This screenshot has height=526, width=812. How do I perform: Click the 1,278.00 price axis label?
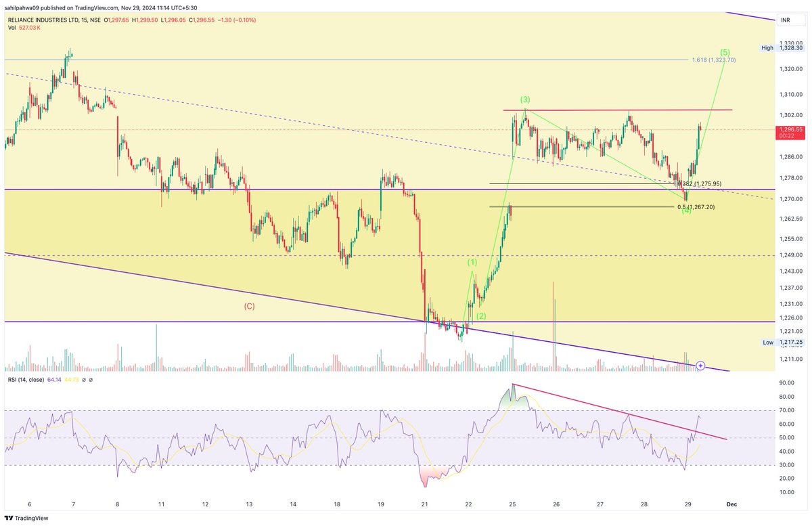[x=791, y=178]
